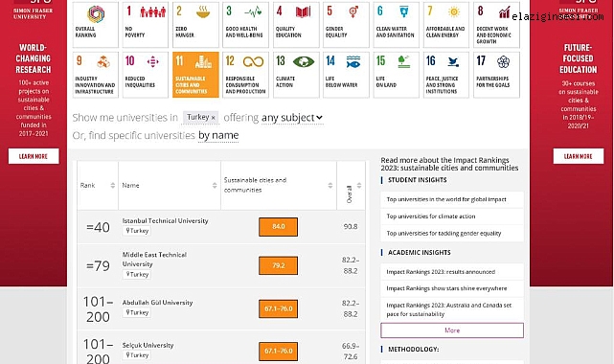The width and height of the screenshot is (614, 364).
Task: Open Top universities for climate action article
Action: 431,216
